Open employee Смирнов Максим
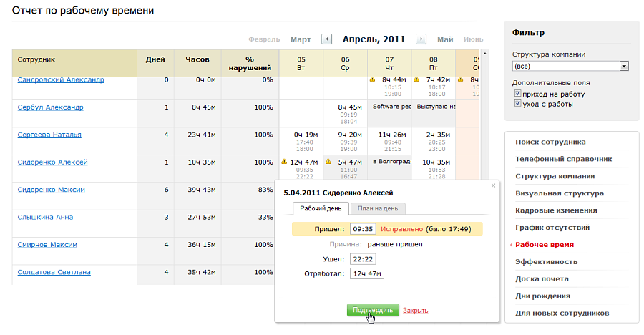This screenshot has width=644, height=335. click(x=47, y=245)
